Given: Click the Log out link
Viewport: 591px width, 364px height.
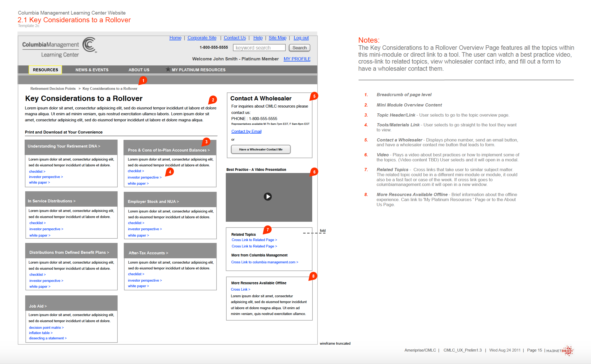Looking at the screenshot, I should click(301, 38).
